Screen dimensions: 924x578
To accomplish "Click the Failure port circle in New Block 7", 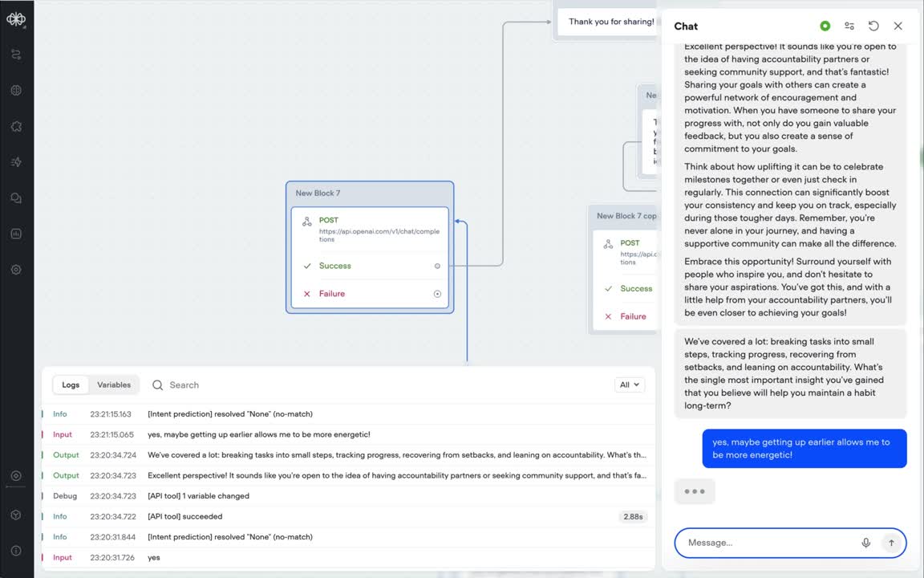I will point(437,294).
